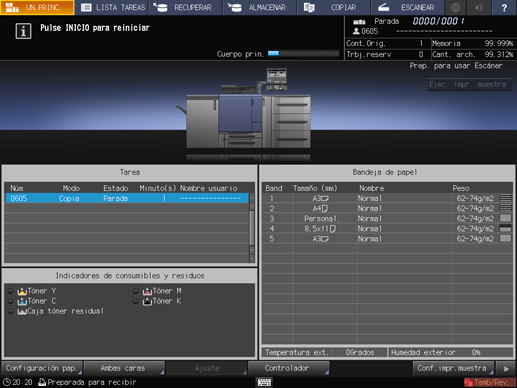
Task: Click the Caja tóner residual icon
Action: coord(22,312)
